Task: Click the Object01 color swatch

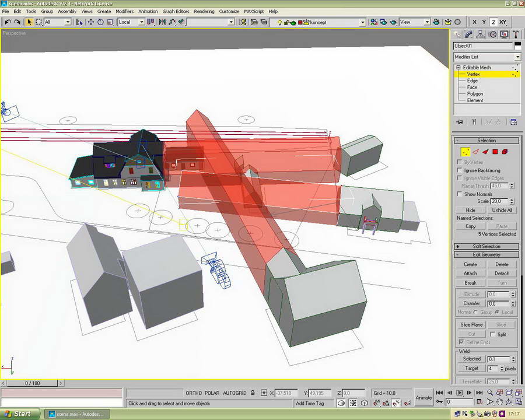Action: pyautogui.click(x=517, y=45)
